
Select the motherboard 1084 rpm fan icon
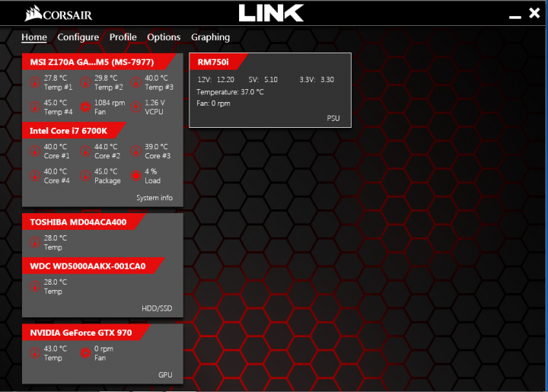click(x=85, y=107)
